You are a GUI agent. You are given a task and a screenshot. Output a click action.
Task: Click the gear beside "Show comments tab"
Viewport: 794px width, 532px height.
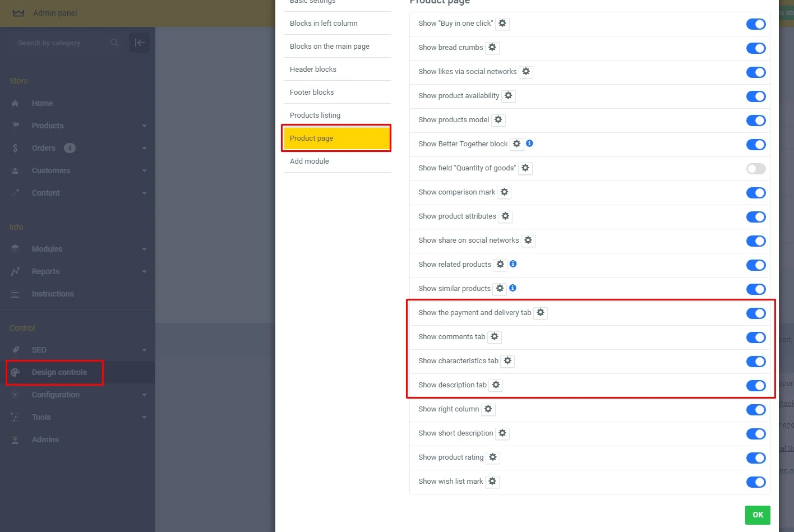pos(494,336)
